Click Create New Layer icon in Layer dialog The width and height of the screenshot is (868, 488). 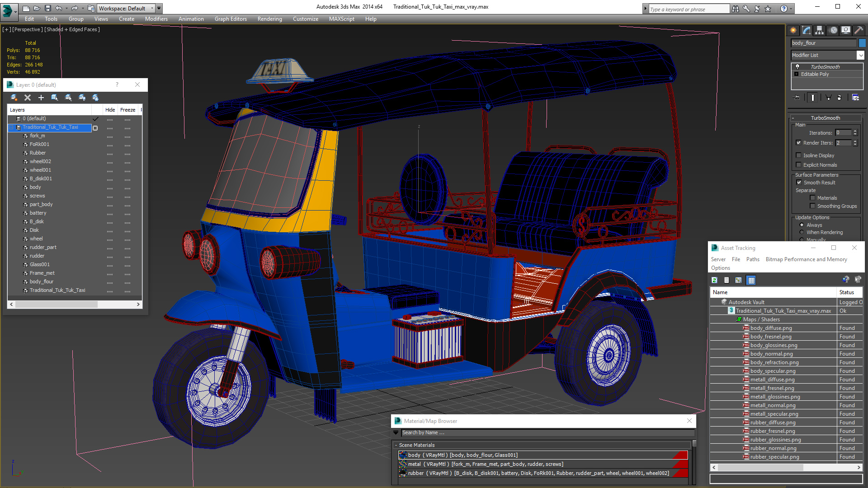pyautogui.click(x=14, y=98)
